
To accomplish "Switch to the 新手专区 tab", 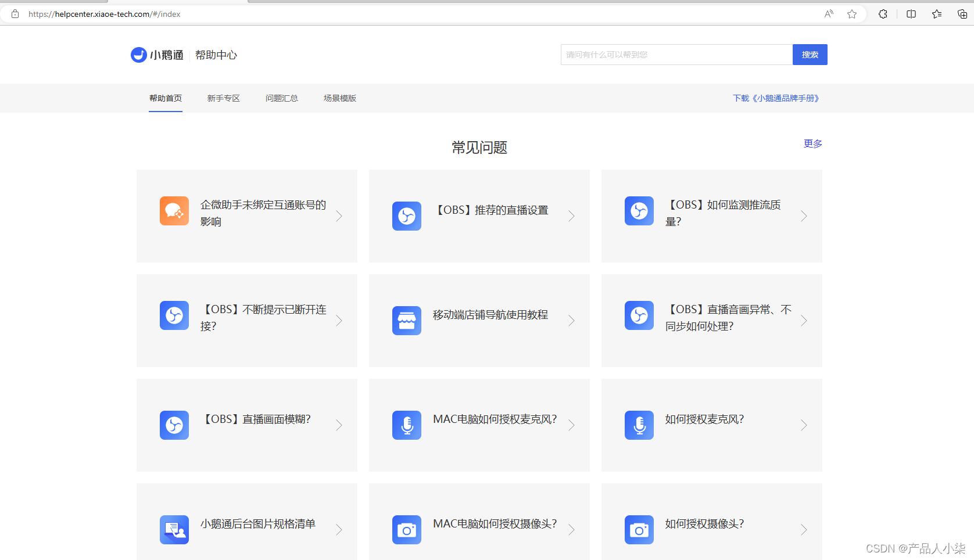I will [x=224, y=98].
